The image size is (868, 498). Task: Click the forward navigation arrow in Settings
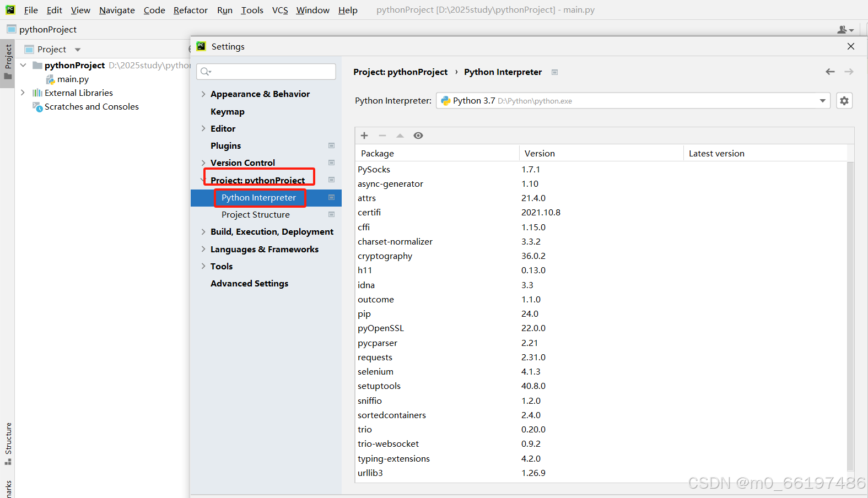point(849,72)
